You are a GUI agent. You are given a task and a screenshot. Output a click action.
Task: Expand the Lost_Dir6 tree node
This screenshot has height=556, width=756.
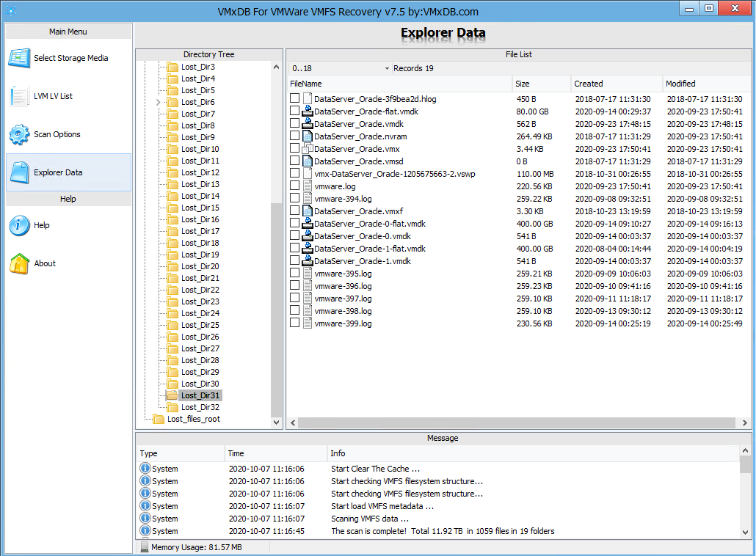tap(158, 102)
